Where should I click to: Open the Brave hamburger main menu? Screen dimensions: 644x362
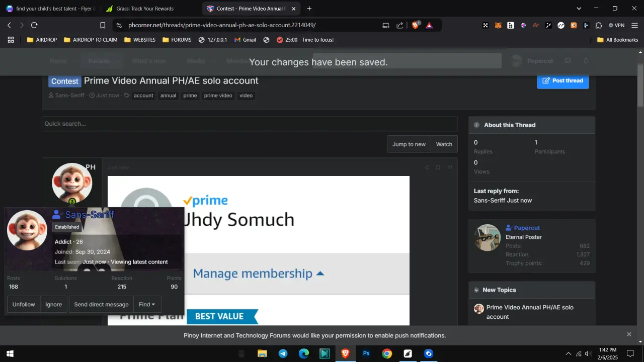pos(634,25)
